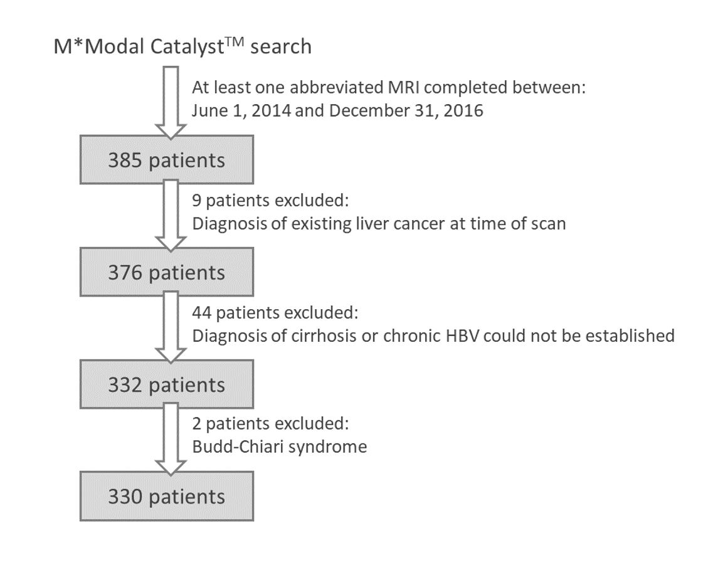Select the final 330 patients box
Screen dimensions: 728x575
(167, 497)
